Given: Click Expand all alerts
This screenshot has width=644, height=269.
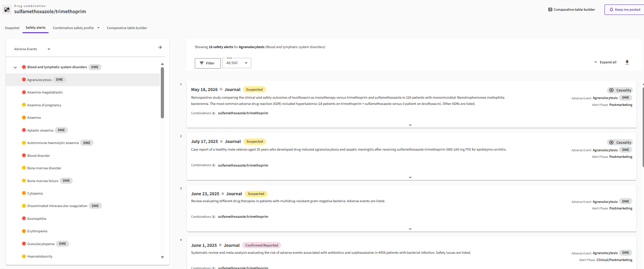Looking at the screenshot, I should click(x=605, y=62).
